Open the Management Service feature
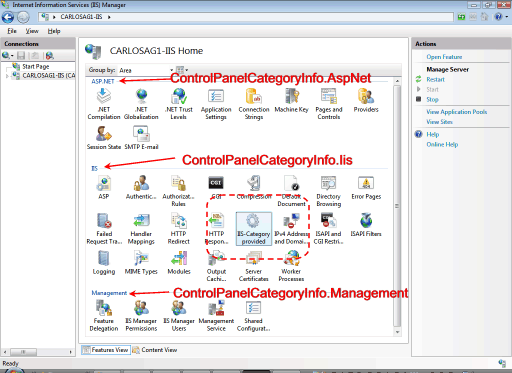The height and width of the screenshot is (373, 512). 216,316
